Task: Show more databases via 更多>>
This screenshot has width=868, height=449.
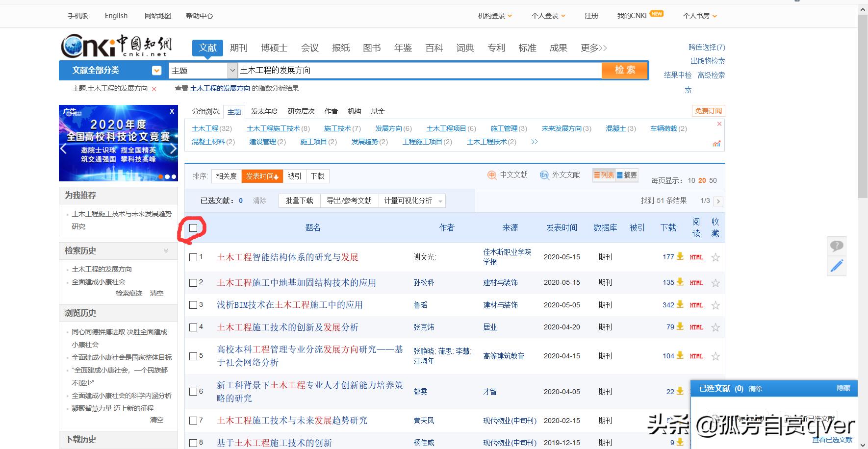Action: click(594, 48)
